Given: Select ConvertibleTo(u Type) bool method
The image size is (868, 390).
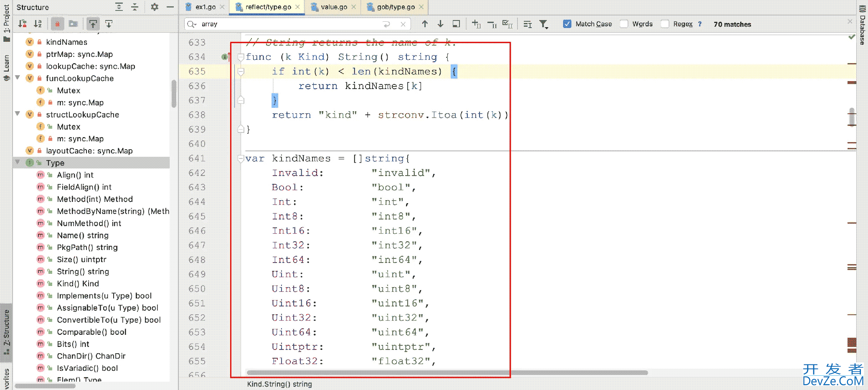Looking at the screenshot, I should click(x=109, y=320).
